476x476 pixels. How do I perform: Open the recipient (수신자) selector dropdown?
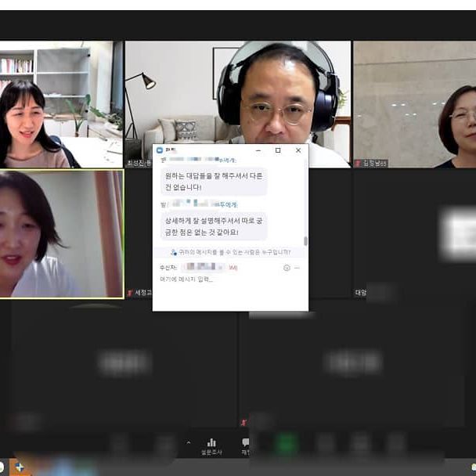click(200, 268)
